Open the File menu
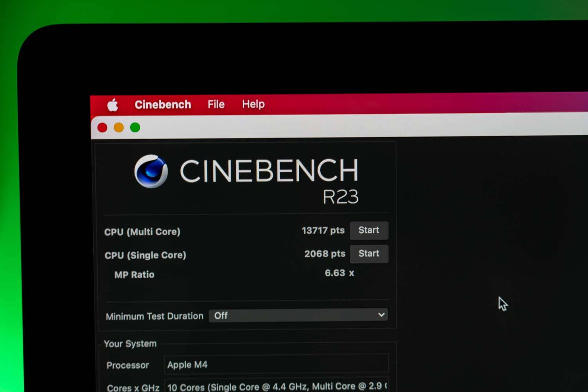The width and height of the screenshot is (588, 392). pos(216,104)
